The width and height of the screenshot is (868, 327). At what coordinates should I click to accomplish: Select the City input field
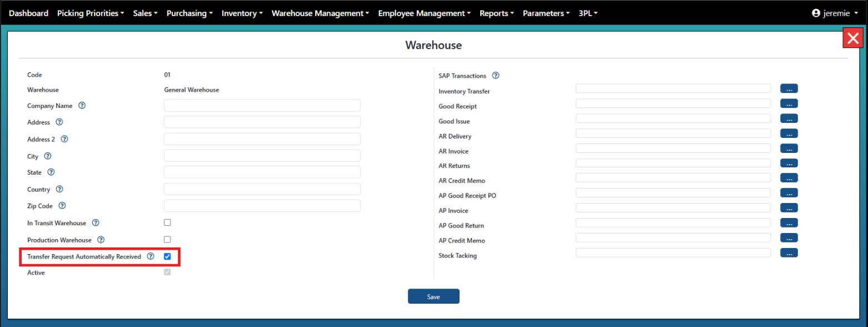262,156
